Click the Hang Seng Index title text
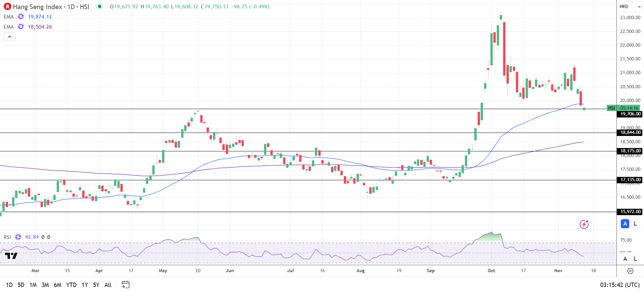Viewport: 644px width, 292px height. pyautogui.click(x=38, y=7)
